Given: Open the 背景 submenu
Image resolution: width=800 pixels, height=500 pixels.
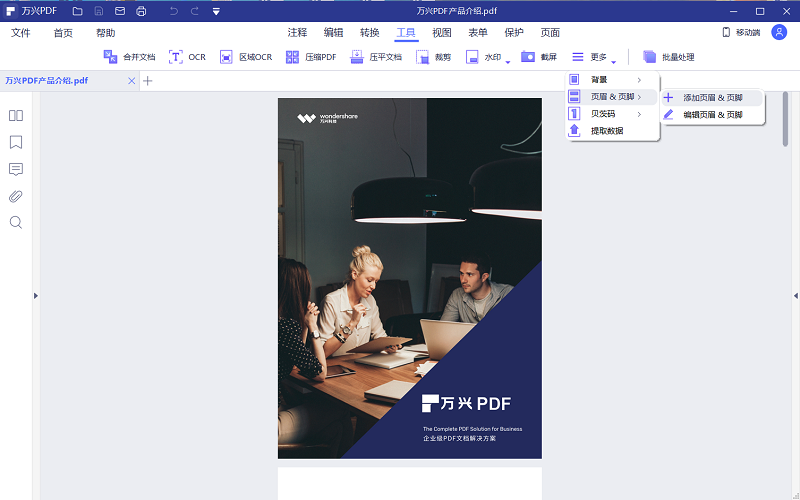Looking at the screenshot, I should (x=612, y=80).
